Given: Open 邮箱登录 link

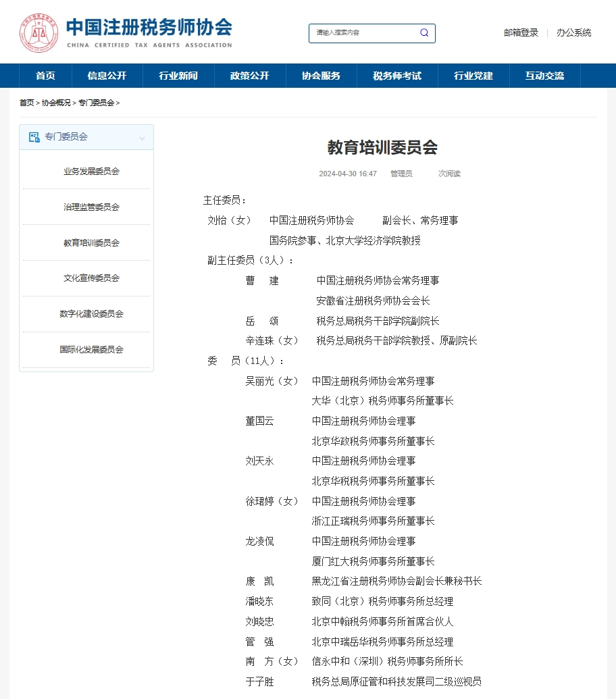Looking at the screenshot, I should click(521, 32).
